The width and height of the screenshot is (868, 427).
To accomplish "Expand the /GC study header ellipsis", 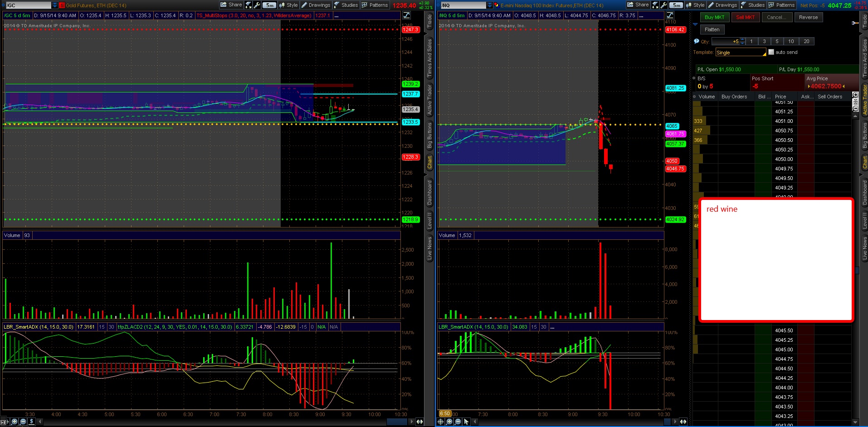I will click(336, 15).
